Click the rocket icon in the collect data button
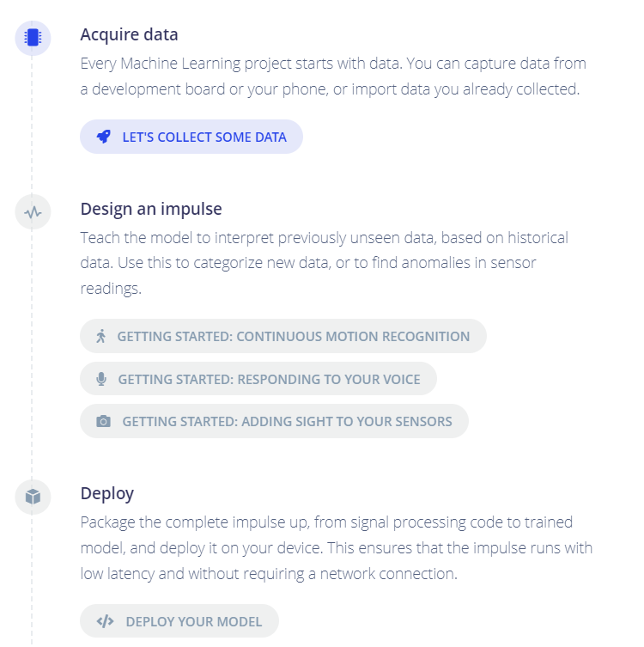The width and height of the screenshot is (644, 647). tap(104, 137)
